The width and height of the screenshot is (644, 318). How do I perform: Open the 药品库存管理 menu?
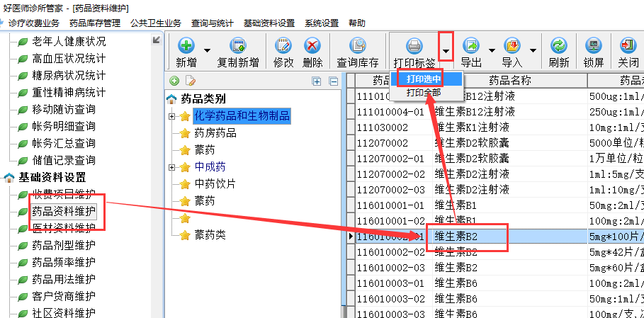[95, 23]
